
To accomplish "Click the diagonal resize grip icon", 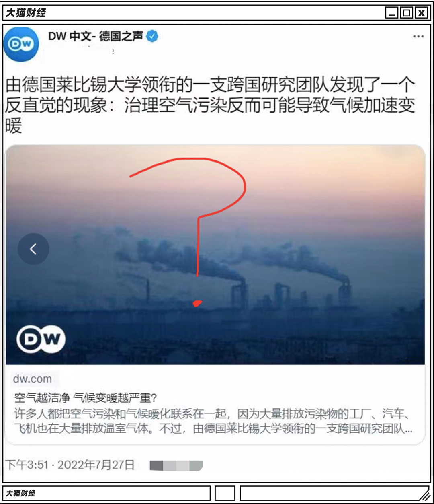I will pos(424,494).
